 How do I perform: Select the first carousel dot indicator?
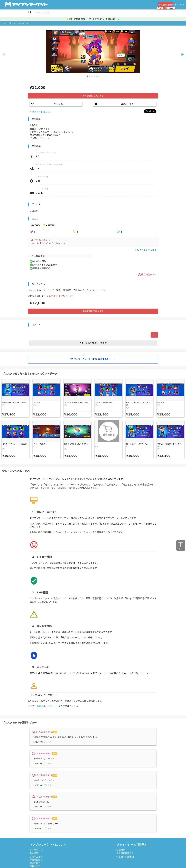point(87,76)
